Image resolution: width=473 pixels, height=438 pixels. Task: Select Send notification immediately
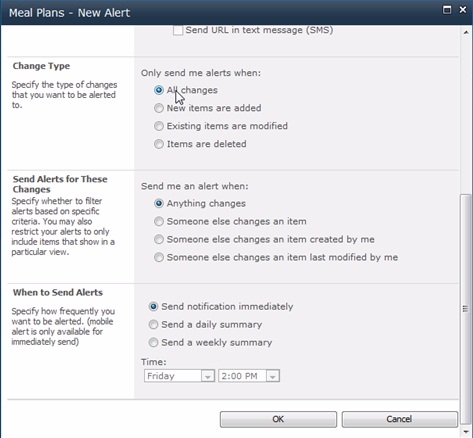point(153,306)
